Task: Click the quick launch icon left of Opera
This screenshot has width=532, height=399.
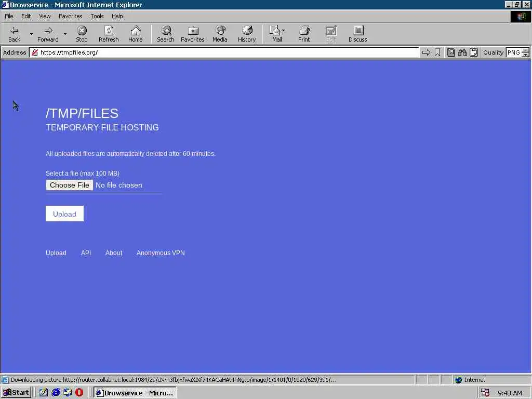Action: (68, 393)
